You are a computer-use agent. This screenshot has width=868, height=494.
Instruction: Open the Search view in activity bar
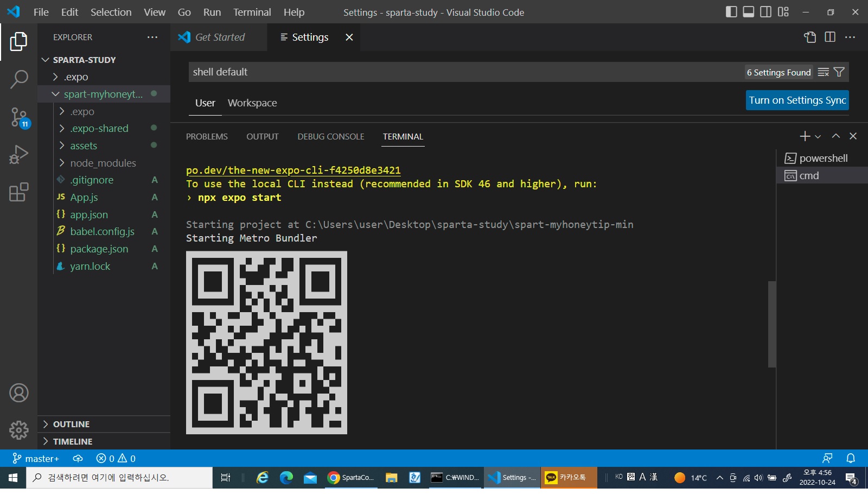[x=18, y=79]
